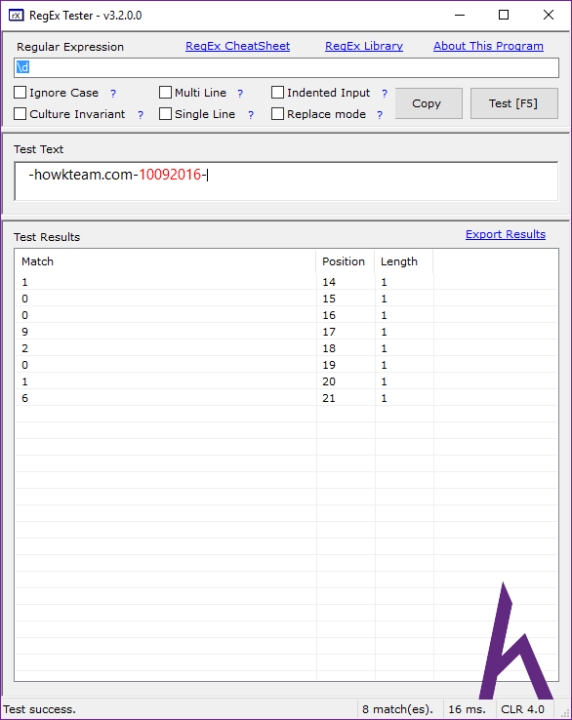Viewport: 572px width, 720px height.
Task: Minimize the RegEx Tester window
Action: [x=460, y=15]
